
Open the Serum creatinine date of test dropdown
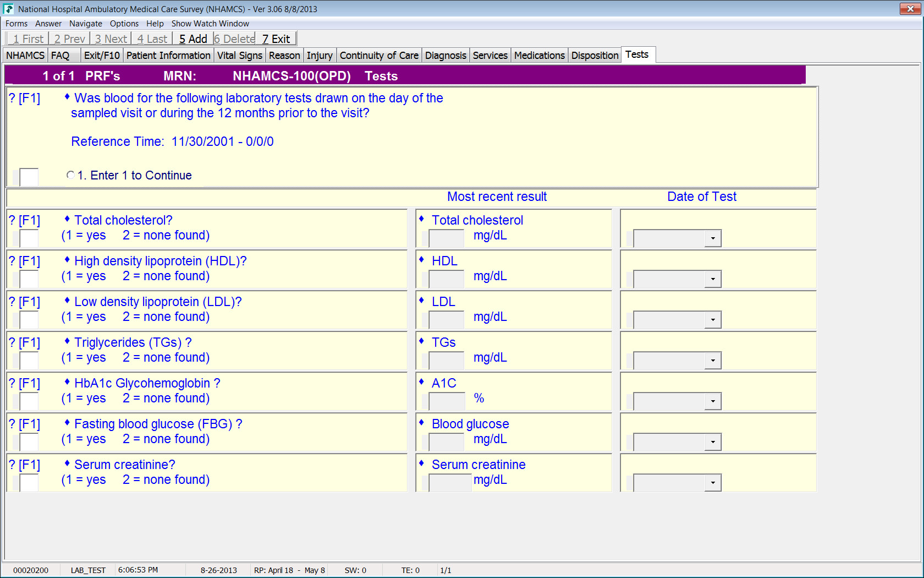(713, 483)
